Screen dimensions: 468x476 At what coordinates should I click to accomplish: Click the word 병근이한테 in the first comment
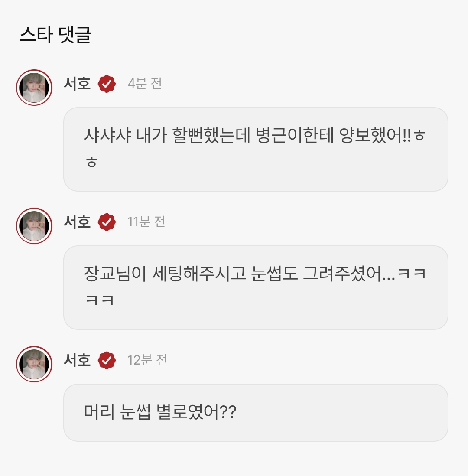[x=295, y=135]
